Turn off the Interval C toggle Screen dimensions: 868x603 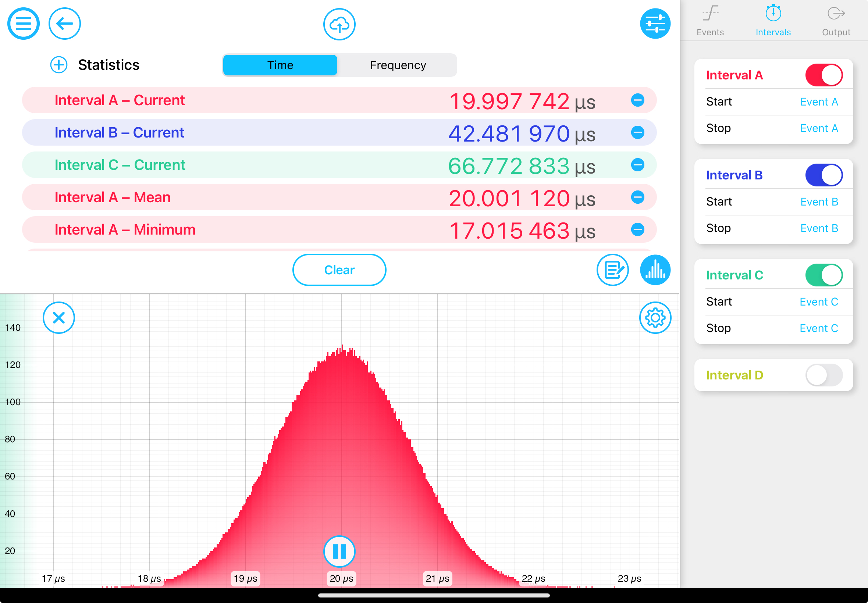[824, 275]
